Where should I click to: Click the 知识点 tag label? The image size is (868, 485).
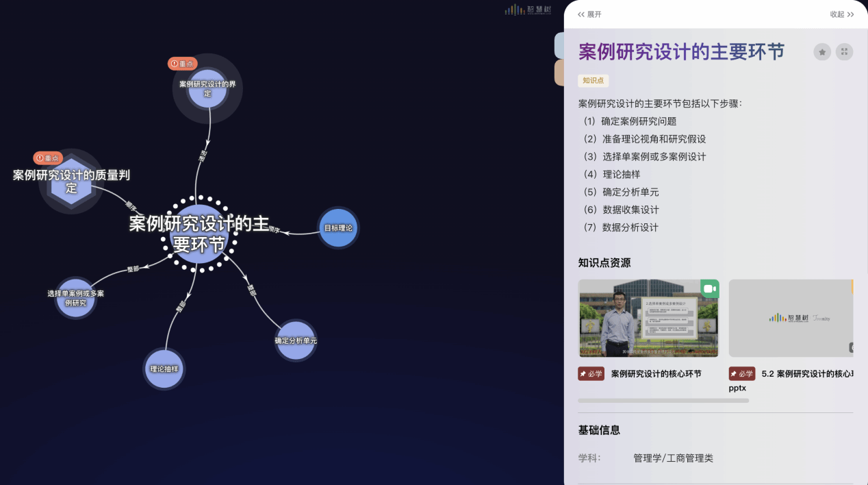pyautogui.click(x=593, y=81)
